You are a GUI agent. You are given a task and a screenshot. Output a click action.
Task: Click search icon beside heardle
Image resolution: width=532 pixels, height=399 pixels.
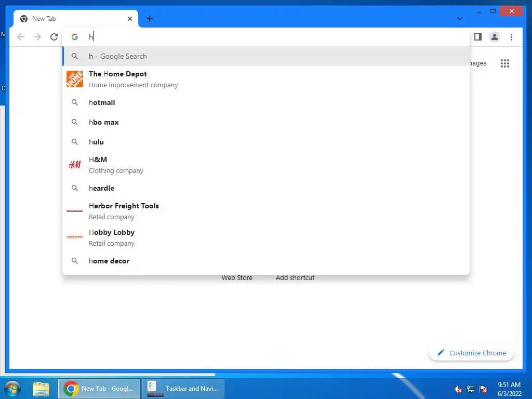coord(75,188)
